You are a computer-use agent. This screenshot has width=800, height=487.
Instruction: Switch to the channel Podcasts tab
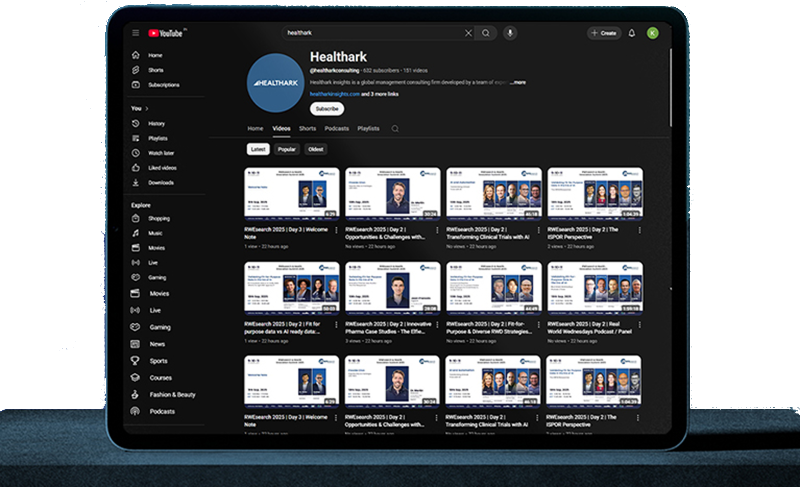click(x=337, y=129)
